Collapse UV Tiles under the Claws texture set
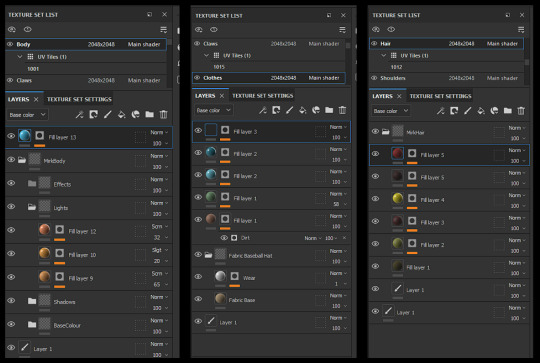540x363 pixels. 206,55
